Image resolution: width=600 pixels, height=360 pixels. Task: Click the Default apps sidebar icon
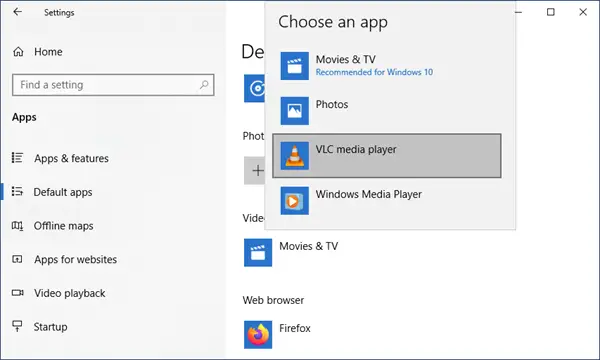(x=18, y=191)
